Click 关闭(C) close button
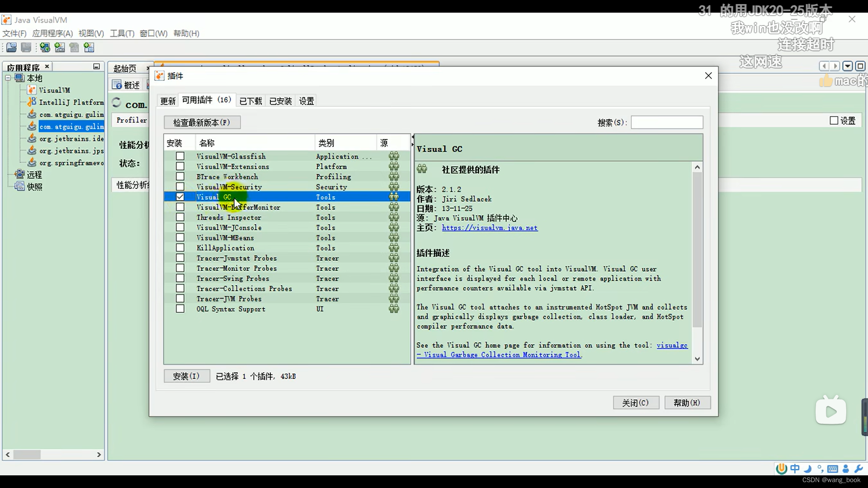 pyautogui.click(x=636, y=403)
